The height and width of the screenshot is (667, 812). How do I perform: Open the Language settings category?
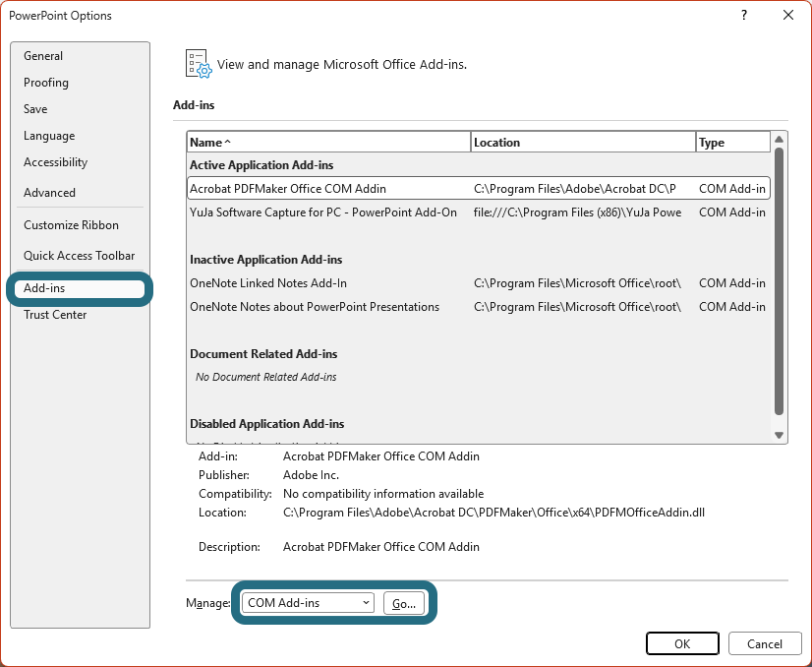click(x=49, y=136)
